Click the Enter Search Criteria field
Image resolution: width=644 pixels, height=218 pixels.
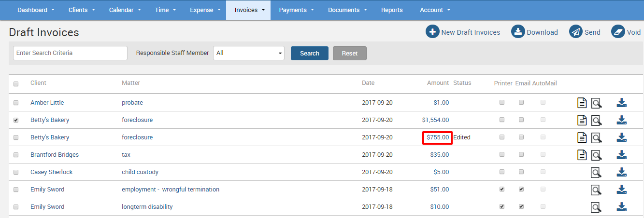[70, 53]
